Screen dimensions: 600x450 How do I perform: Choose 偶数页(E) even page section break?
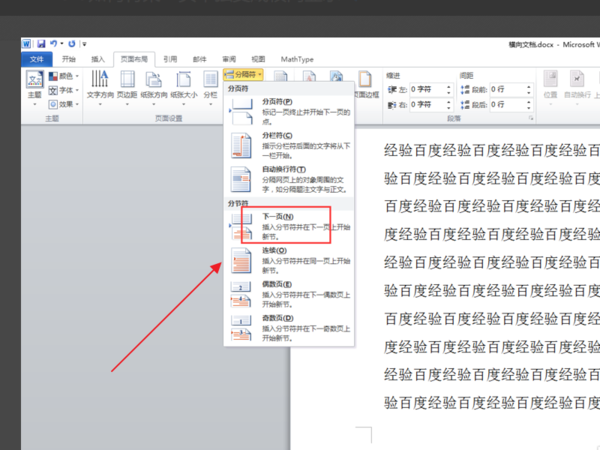click(x=289, y=294)
